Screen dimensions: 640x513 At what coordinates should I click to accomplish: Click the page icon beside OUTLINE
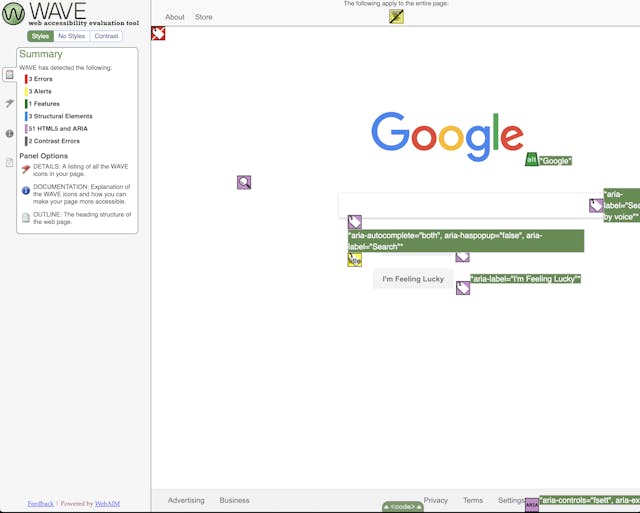(26, 218)
